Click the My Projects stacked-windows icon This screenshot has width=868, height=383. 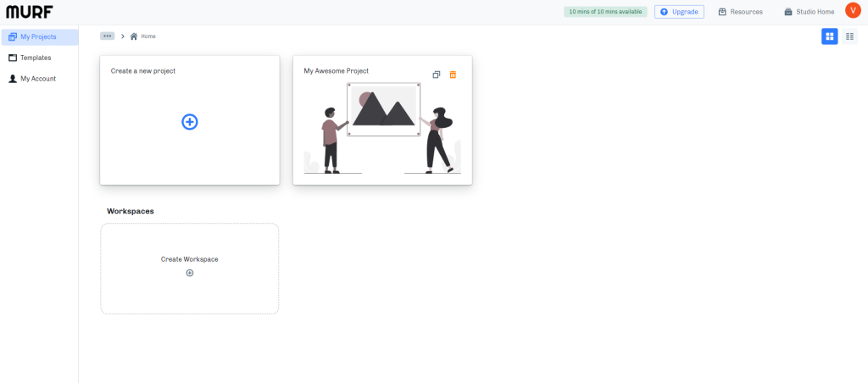click(x=13, y=37)
